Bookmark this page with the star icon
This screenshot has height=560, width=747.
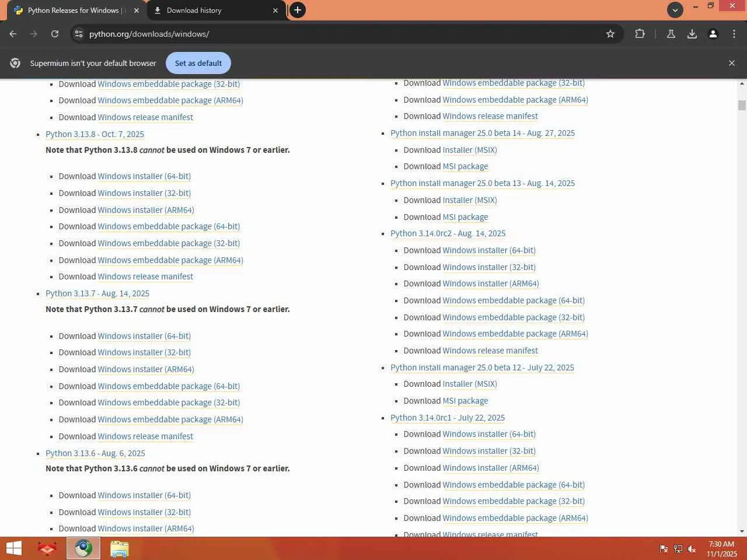click(x=610, y=34)
